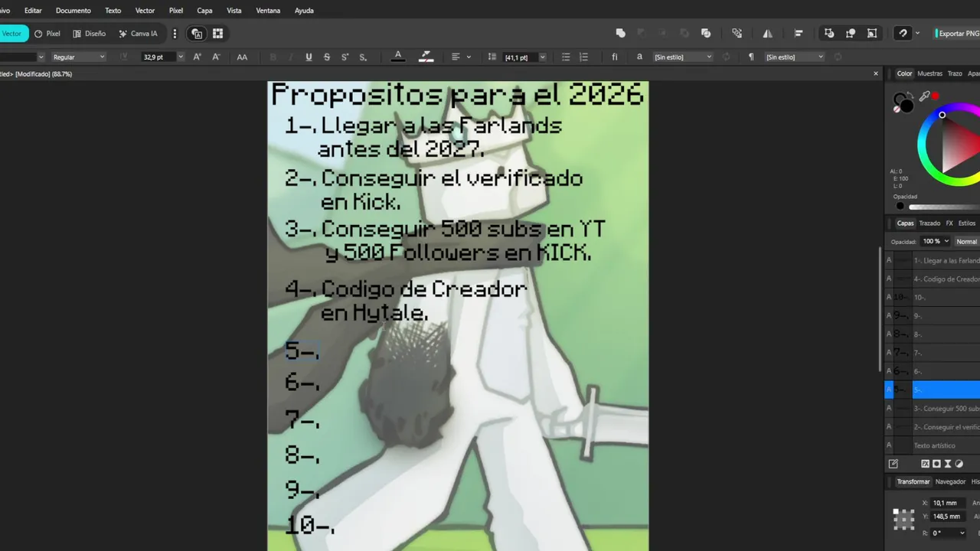This screenshot has width=980, height=551.
Task: Click the 32,9 pt font size field
Action: [158, 57]
